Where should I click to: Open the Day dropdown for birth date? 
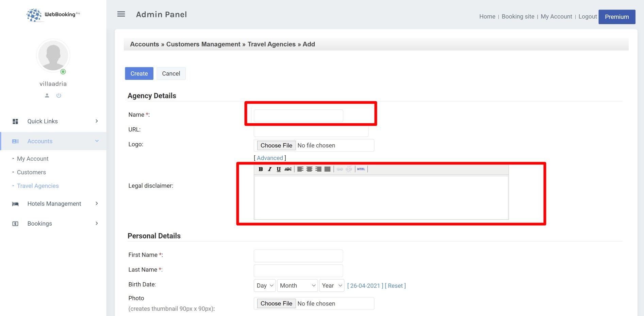265,286
